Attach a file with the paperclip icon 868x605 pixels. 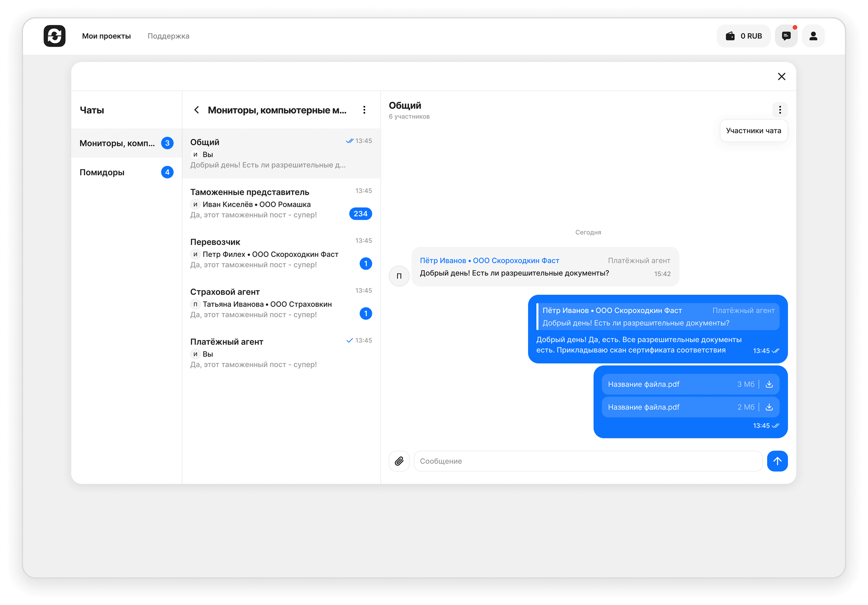point(399,461)
